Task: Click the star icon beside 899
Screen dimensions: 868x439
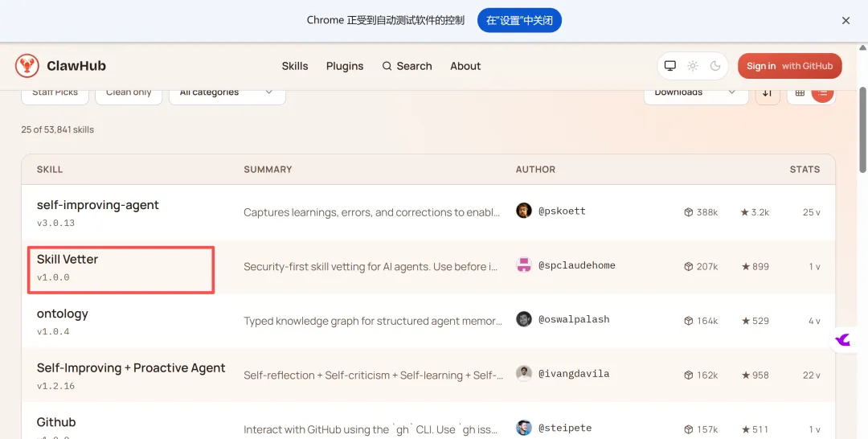Action: click(744, 266)
